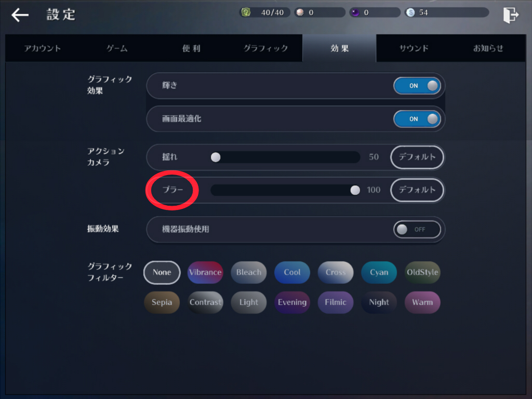Click the 揺れ slider handle
Viewport: 532px width, 399px height.
(x=216, y=157)
